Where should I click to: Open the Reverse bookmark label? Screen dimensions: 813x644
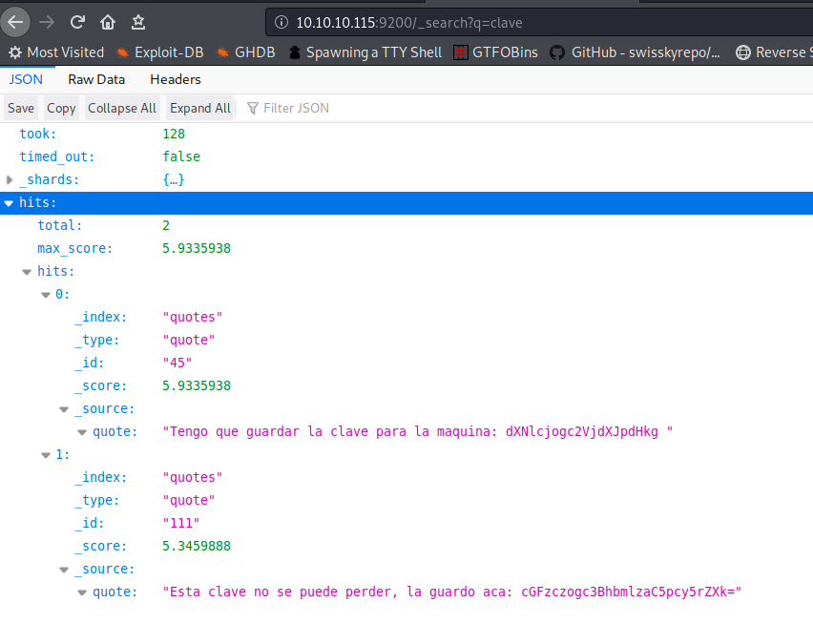point(782,52)
